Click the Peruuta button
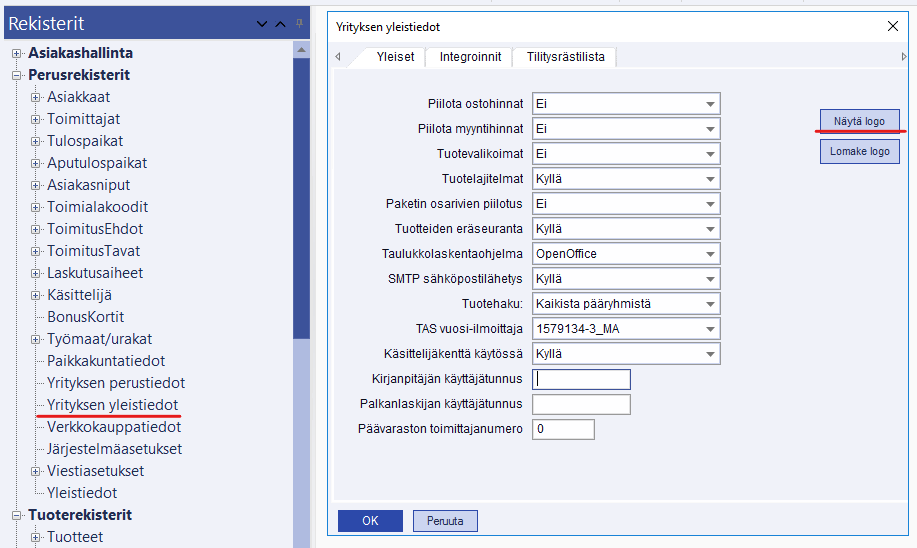 (x=445, y=521)
